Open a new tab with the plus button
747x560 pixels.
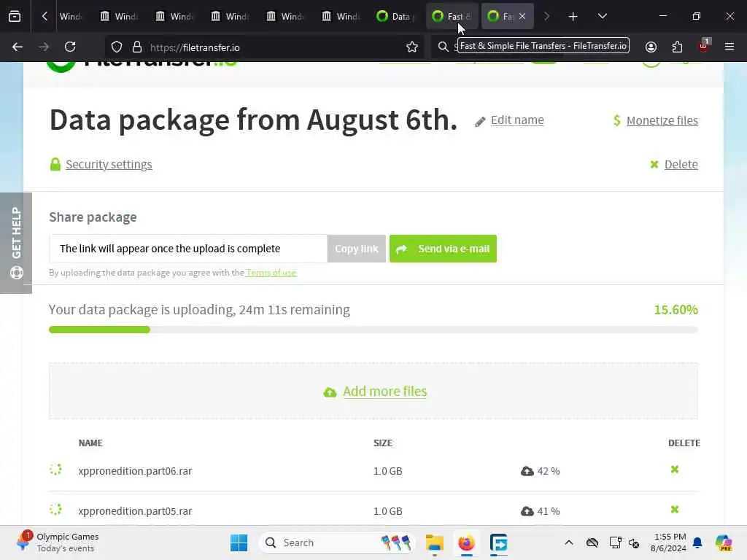point(573,17)
